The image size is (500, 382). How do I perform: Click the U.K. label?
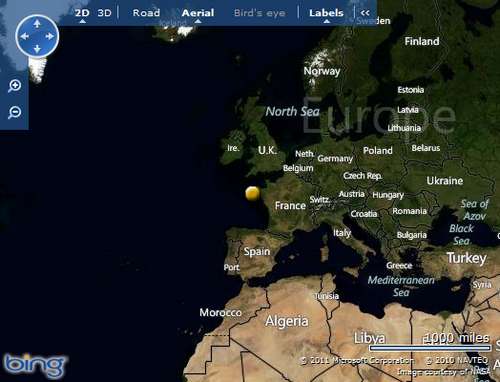tap(267, 150)
